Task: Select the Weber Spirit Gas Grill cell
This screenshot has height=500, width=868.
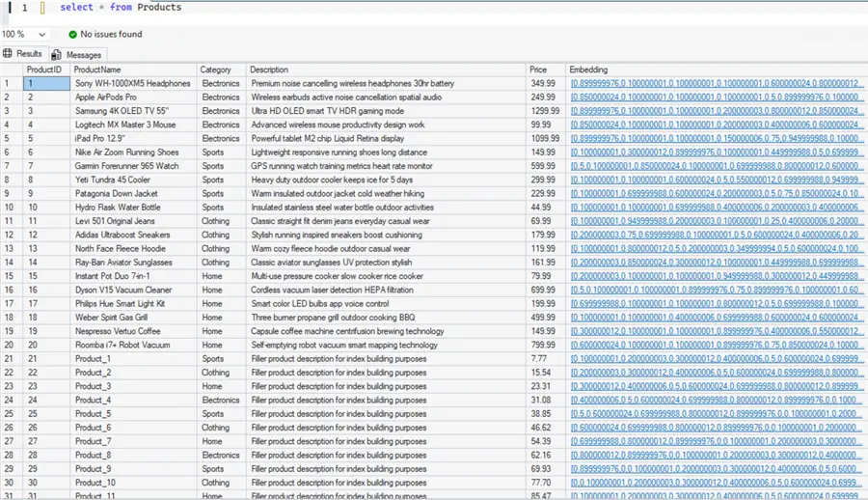Action: pyautogui.click(x=133, y=318)
